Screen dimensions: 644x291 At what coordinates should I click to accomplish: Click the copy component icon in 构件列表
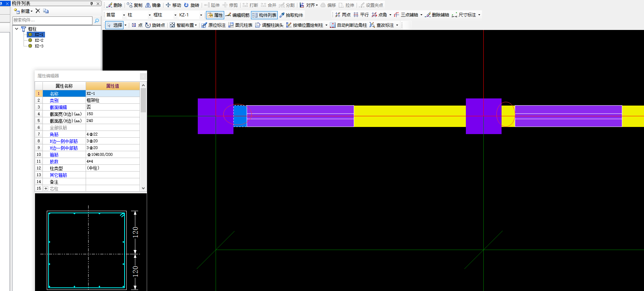click(46, 11)
